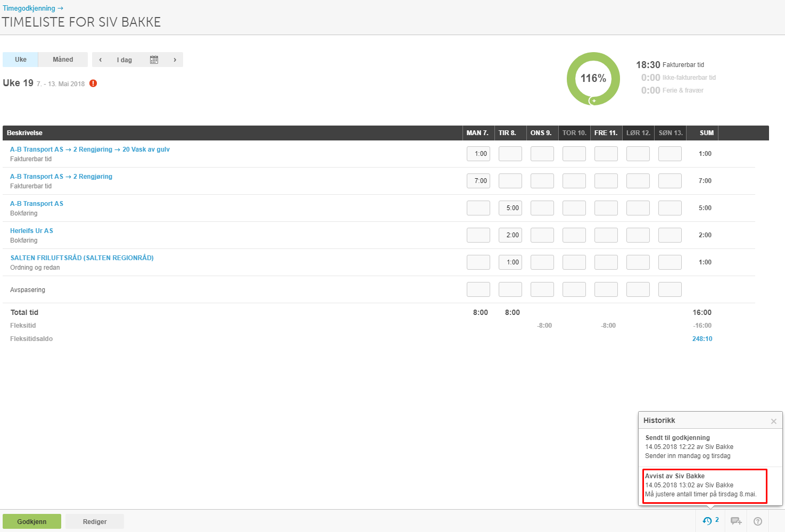Open the help question mark icon
The image size is (785, 532).
coord(758,521)
